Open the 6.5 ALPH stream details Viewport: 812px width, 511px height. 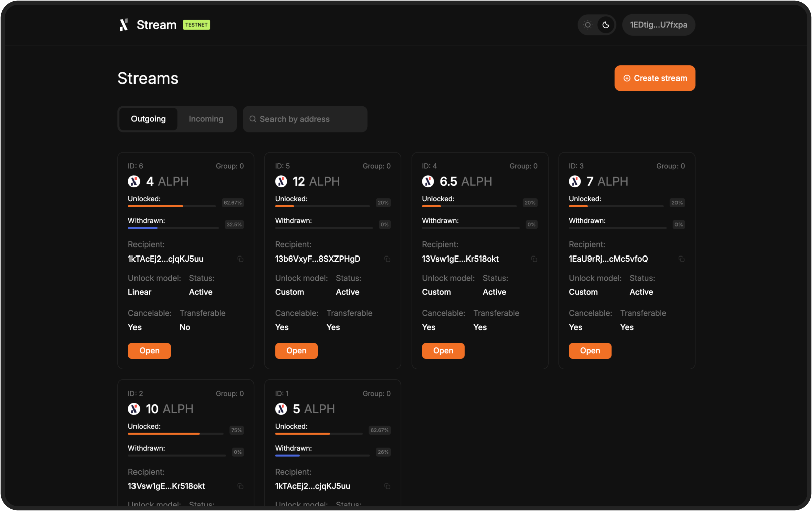(x=443, y=351)
